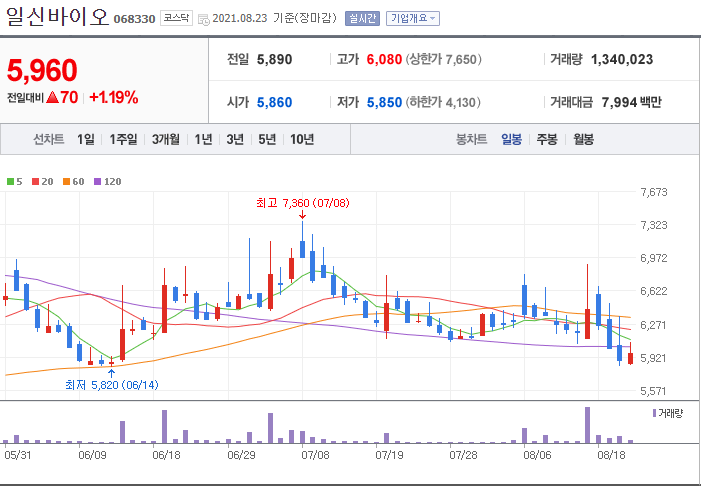Click the red up-triangle change icon
701x486 pixels.
point(52,97)
